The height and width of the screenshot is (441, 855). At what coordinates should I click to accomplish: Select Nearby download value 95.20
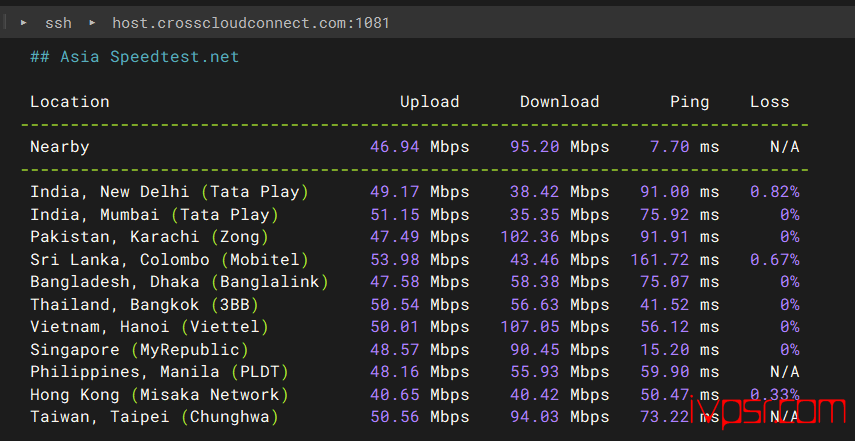coord(535,147)
